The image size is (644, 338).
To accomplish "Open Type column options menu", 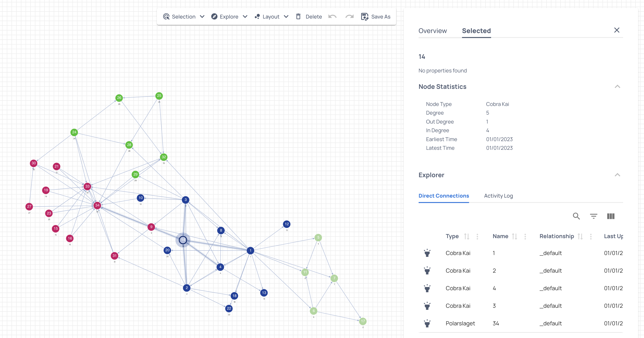I will 477,236.
